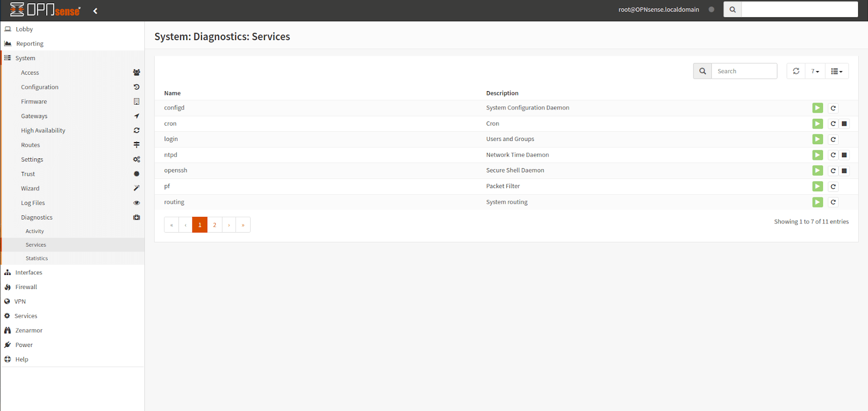The height and width of the screenshot is (411, 868).
Task: Open the column selection dropdown
Action: (x=837, y=71)
